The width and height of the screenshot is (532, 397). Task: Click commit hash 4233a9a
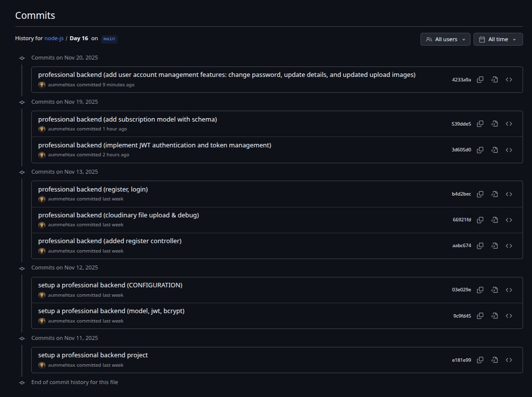click(462, 80)
